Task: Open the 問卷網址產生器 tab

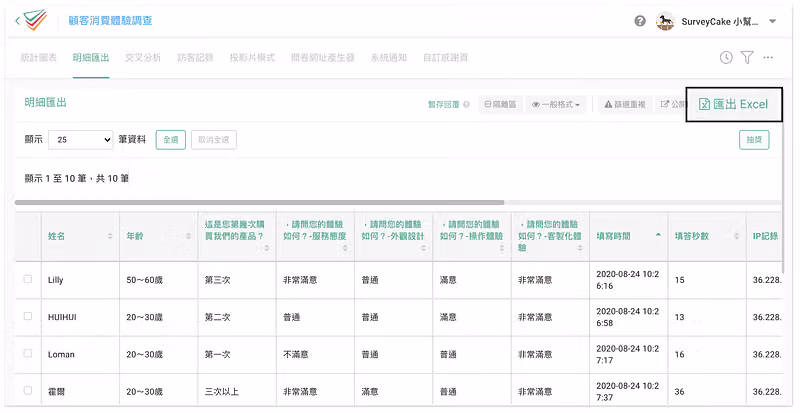Action: click(x=322, y=58)
